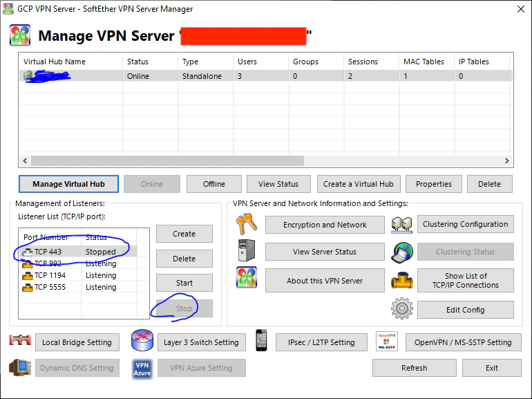532x399 pixels.
Task: Click the Groups column header
Action: [x=316, y=62]
